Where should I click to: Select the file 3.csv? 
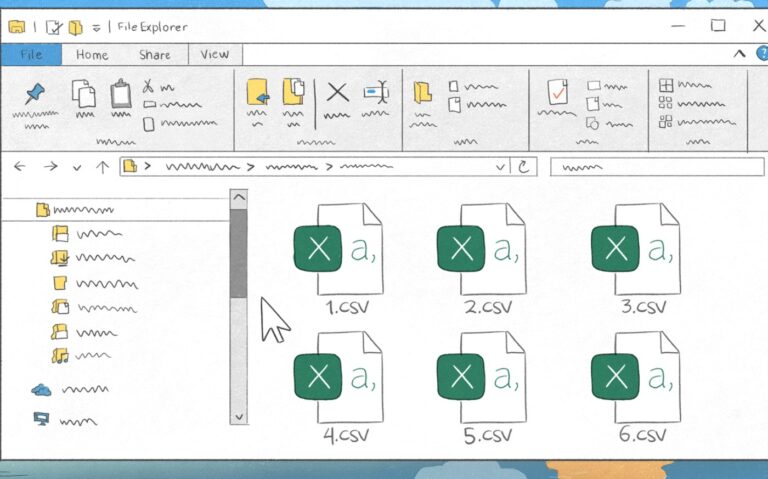point(636,259)
